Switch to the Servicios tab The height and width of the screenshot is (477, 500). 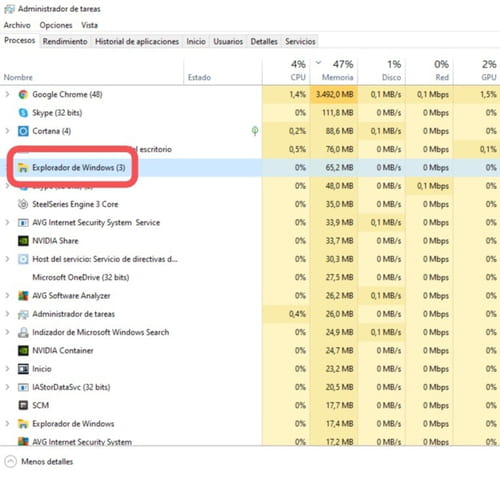point(300,42)
